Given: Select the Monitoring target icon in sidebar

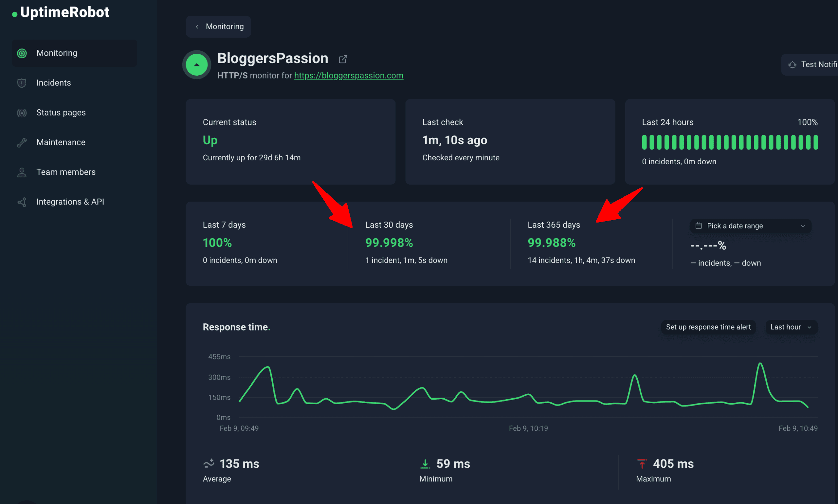Looking at the screenshot, I should 22,53.
